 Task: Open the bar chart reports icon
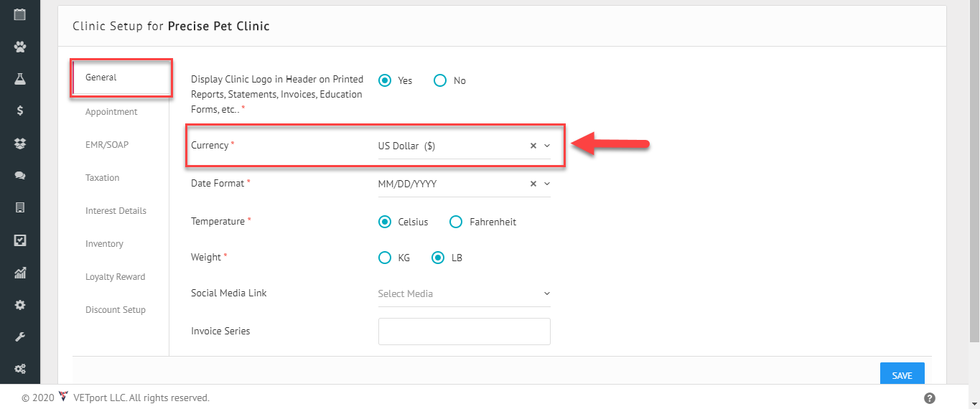point(20,273)
